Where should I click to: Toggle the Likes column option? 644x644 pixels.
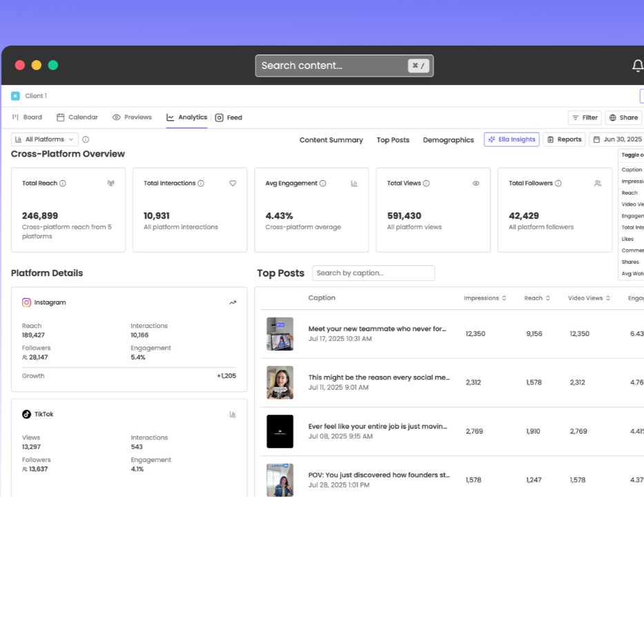[x=627, y=239]
